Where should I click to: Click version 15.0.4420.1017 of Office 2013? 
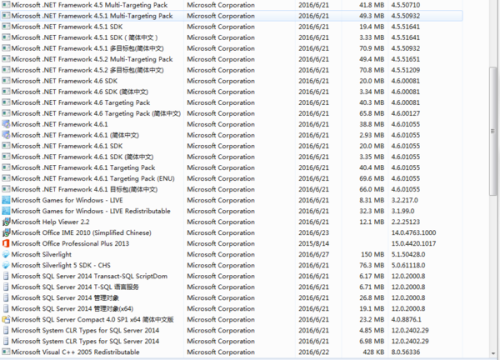pos(414,244)
